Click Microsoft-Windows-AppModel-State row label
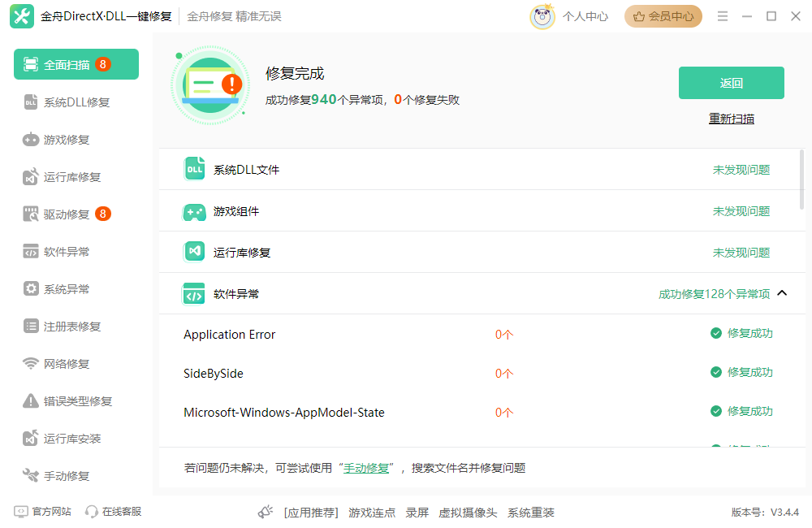The image size is (812, 528). [x=283, y=413]
